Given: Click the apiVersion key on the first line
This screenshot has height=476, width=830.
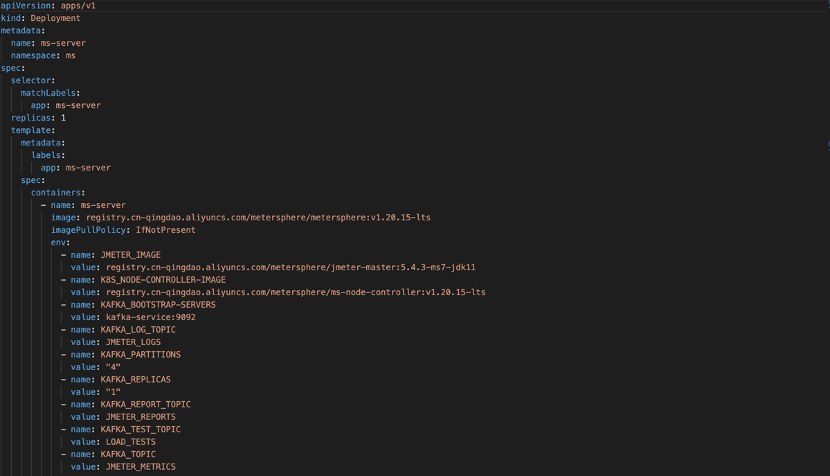Looking at the screenshot, I should point(25,5).
